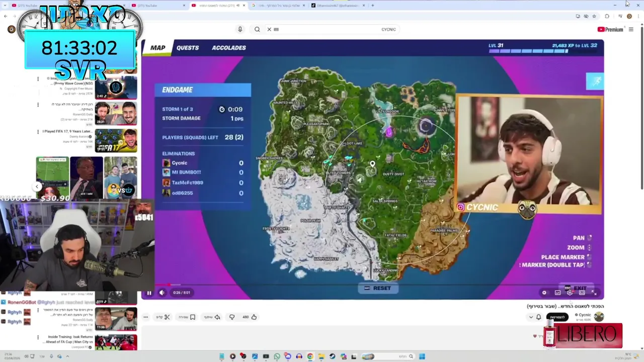644x362 pixels.
Task: Like the video with 480 likes
Action: click(x=250, y=317)
